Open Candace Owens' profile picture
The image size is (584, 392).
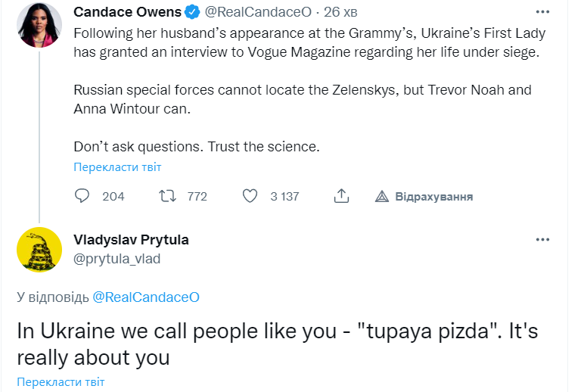(39, 24)
